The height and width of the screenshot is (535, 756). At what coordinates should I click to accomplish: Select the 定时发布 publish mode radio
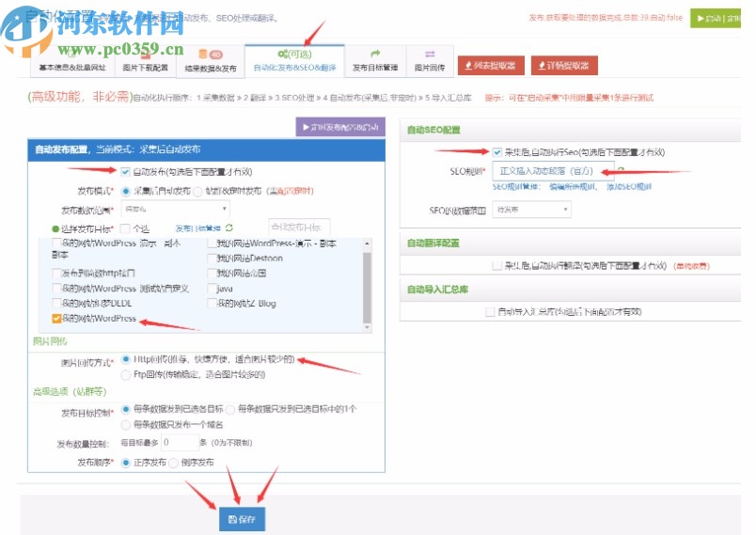(x=197, y=192)
